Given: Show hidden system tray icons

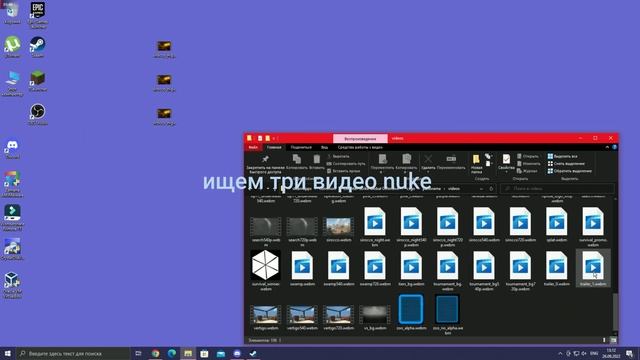Looking at the screenshot, I should click(x=560, y=353).
